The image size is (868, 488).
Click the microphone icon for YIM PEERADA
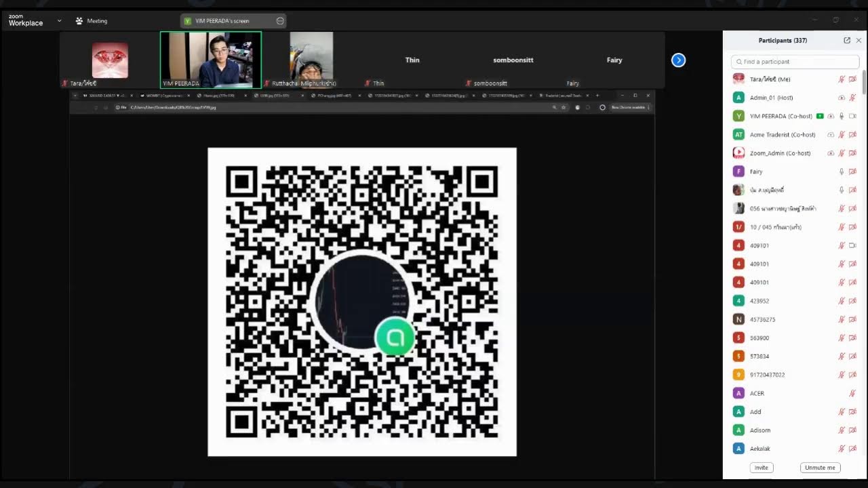tap(842, 116)
